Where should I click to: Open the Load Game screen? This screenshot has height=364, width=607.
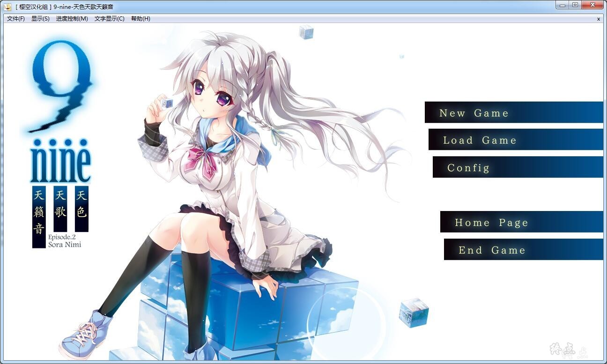(516, 139)
